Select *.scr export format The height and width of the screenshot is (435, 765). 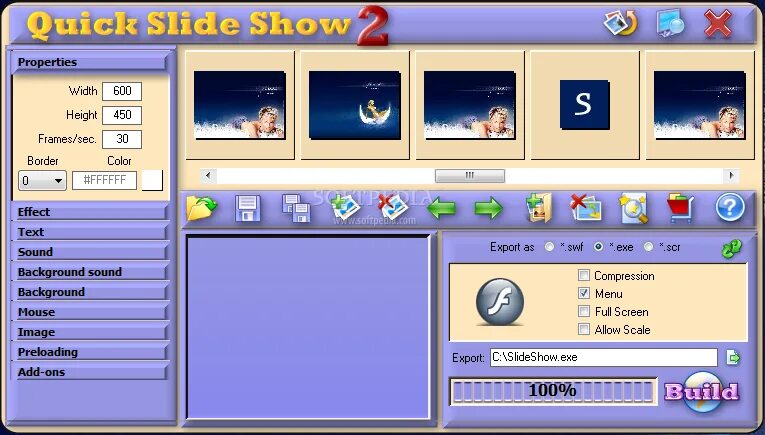pyautogui.click(x=648, y=247)
